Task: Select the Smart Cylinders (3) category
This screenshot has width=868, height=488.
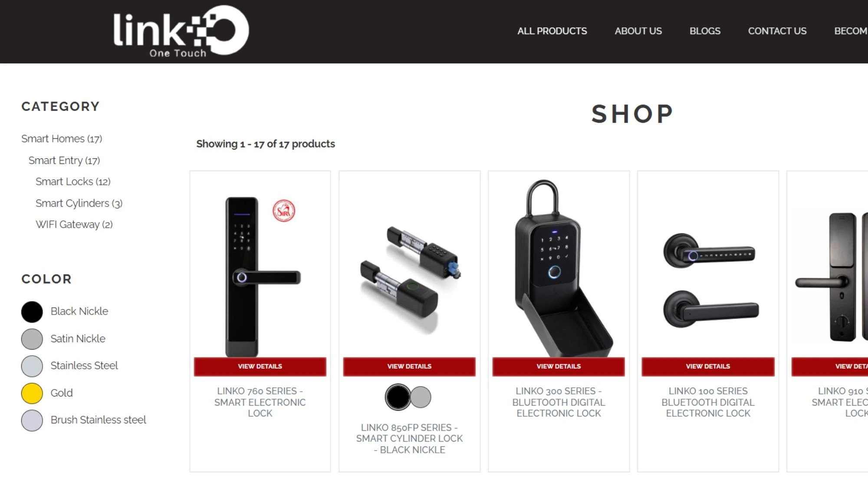Action: coord(79,203)
